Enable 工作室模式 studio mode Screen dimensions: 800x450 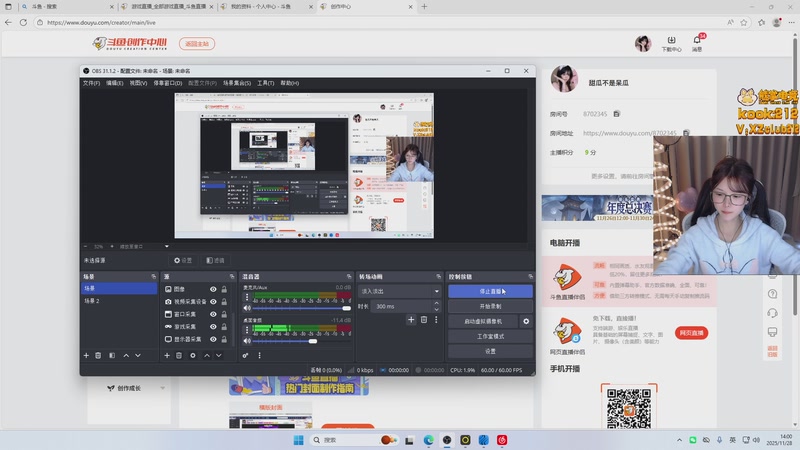[x=490, y=336]
